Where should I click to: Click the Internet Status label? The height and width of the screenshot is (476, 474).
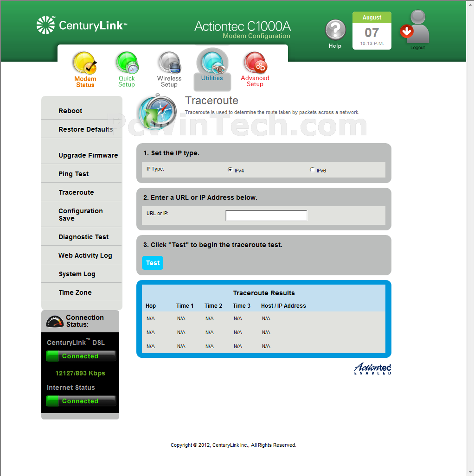pos(71,387)
